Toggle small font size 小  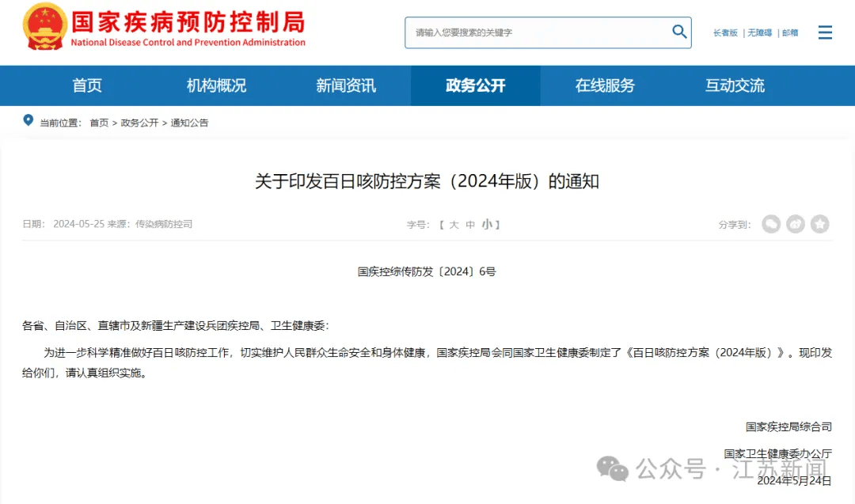pyautogui.click(x=486, y=225)
